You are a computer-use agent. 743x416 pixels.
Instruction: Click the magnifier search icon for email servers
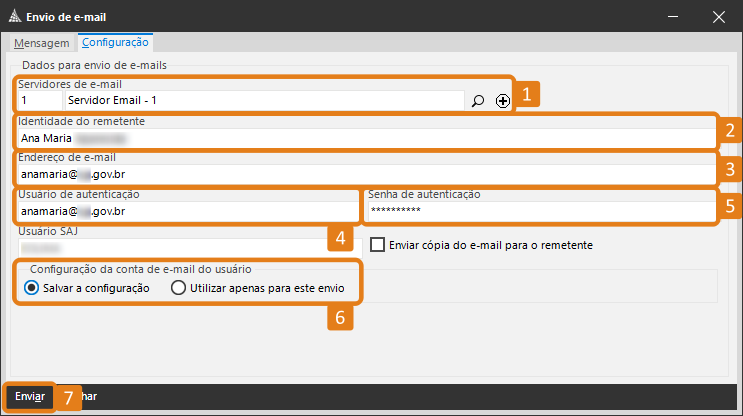point(478,101)
